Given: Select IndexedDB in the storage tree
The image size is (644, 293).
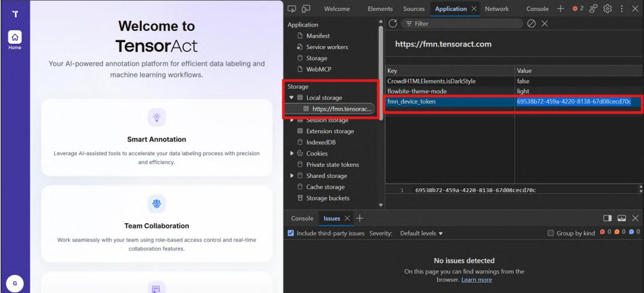Looking at the screenshot, I should pyautogui.click(x=320, y=142).
